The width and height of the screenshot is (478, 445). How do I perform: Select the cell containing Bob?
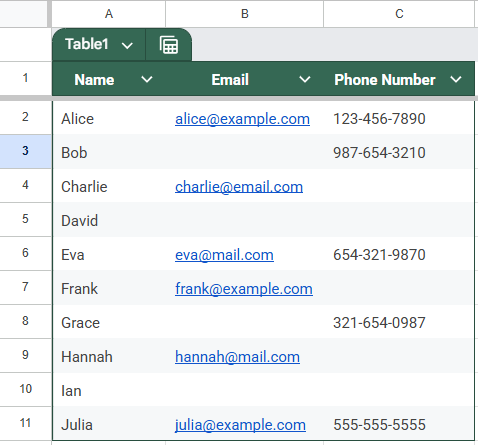pos(109,153)
